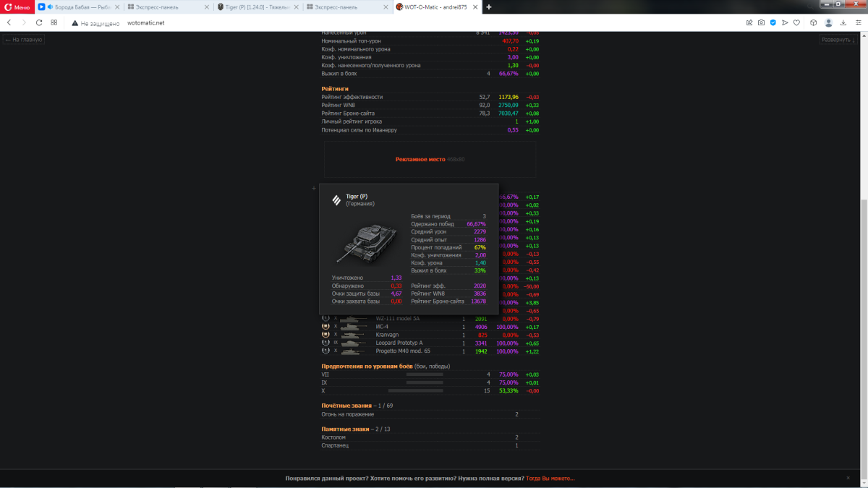Open the downloads icon
Screen dimensions: 868x488
[843, 22]
